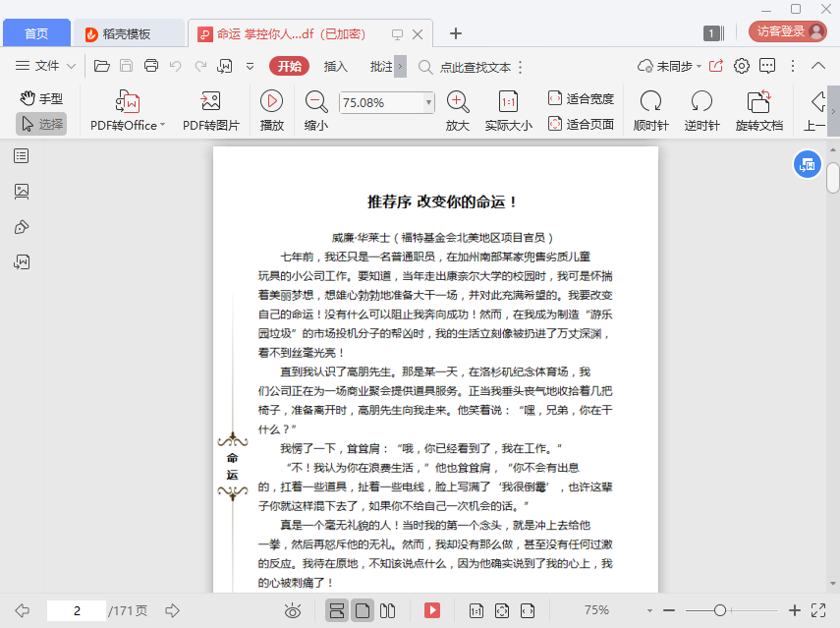The image size is (840, 628).
Task: Go to next page arrow in status bar
Action: point(173,610)
